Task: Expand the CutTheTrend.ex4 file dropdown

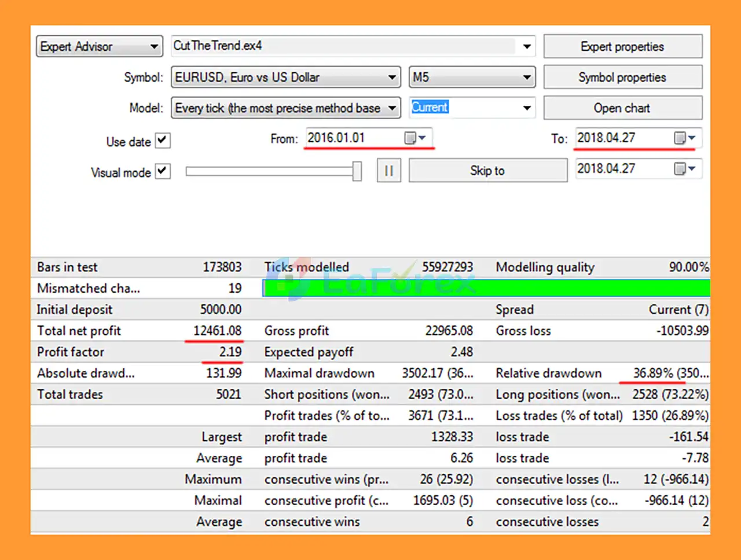Action: (527, 46)
